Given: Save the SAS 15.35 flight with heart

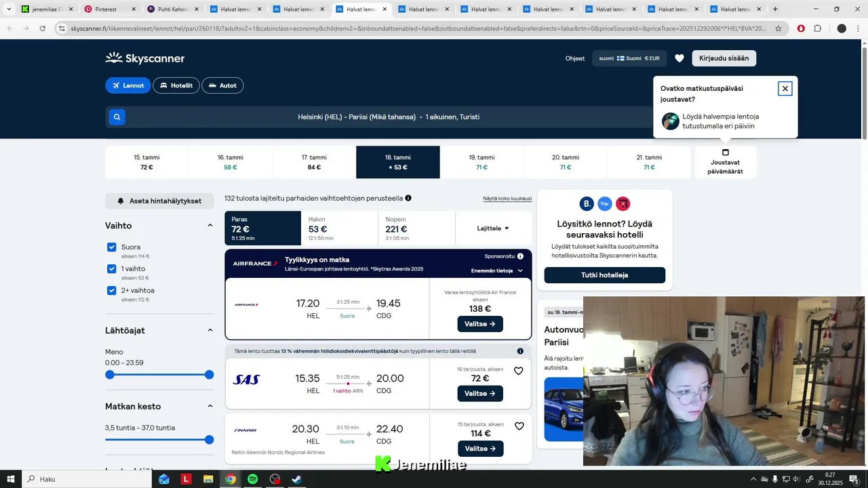Looking at the screenshot, I should pyautogui.click(x=519, y=371).
